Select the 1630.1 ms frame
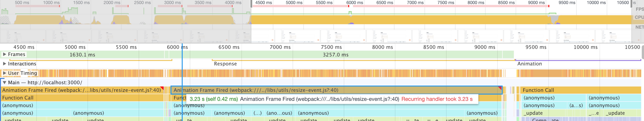This screenshot has width=644, height=121. 82,55
